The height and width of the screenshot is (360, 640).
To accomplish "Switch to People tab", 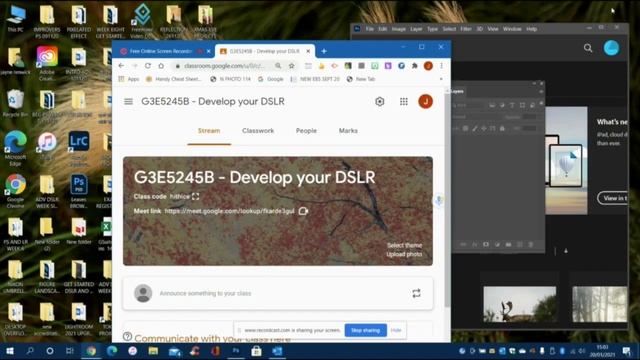I will pos(306,131).
